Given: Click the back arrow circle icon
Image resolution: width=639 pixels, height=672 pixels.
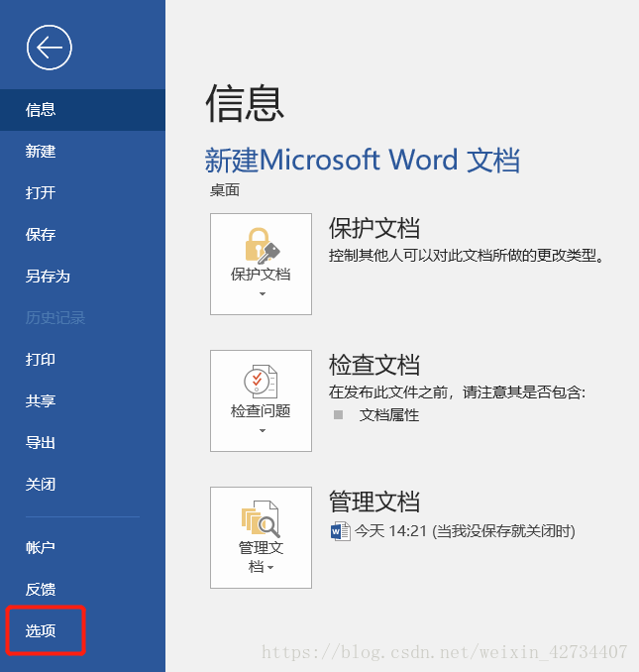Looking at the screenshot, I should [50, 48].
